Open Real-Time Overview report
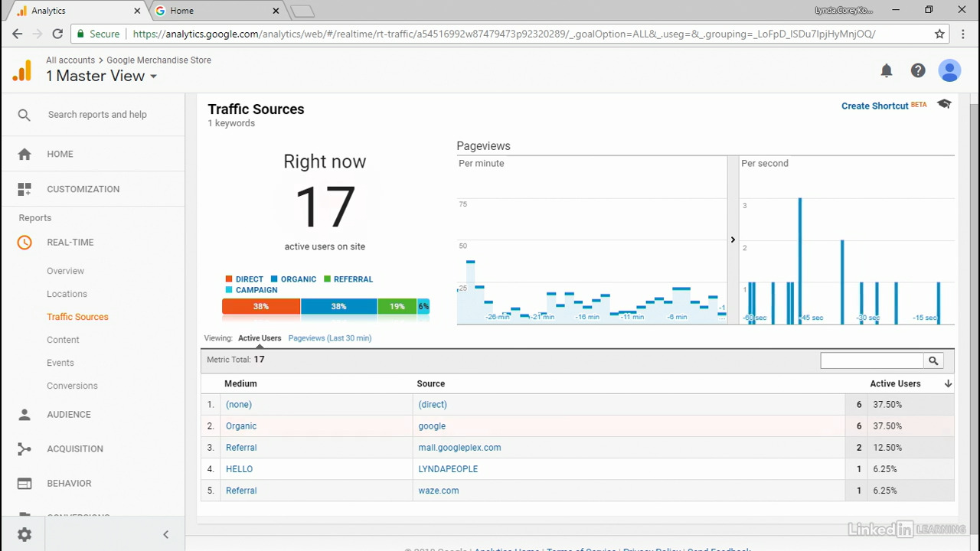980x551 pixels. pyautogui.click(x=65, y=271)
